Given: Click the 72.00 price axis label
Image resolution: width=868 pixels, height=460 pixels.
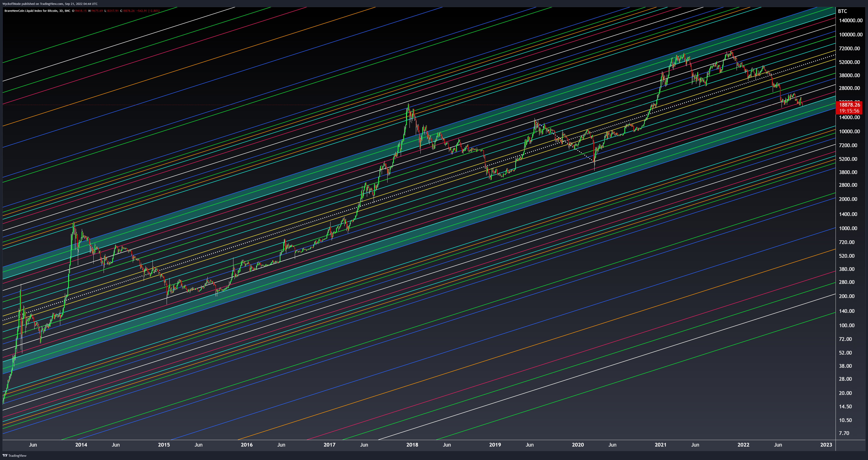Looking at the screenshot, I should coord(846,339).
